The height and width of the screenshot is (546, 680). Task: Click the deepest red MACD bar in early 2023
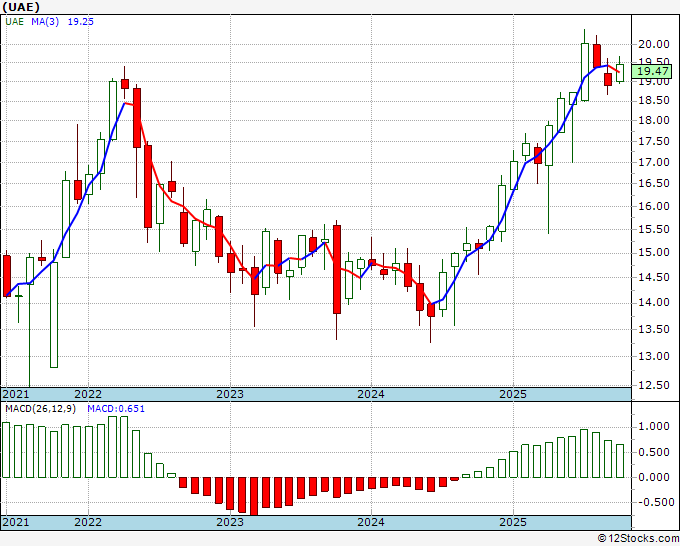[254, 496]
